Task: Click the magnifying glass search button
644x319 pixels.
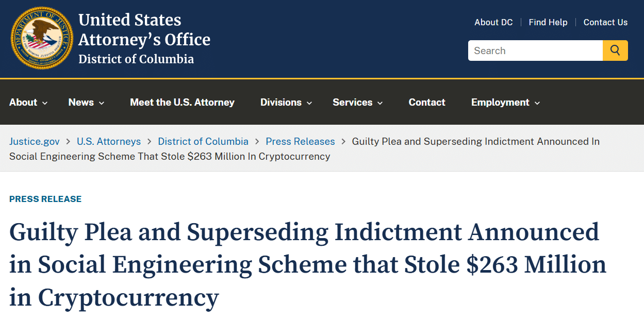Action: 615,51
